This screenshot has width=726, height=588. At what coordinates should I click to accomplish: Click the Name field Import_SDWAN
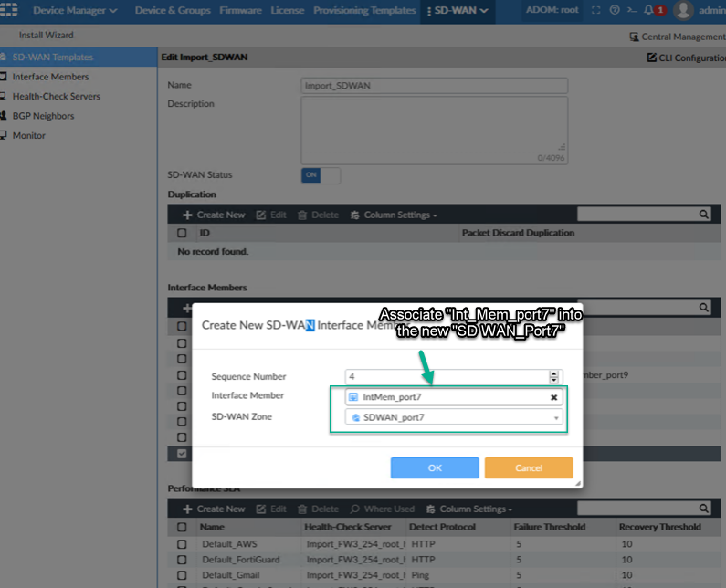pos(435,86)
